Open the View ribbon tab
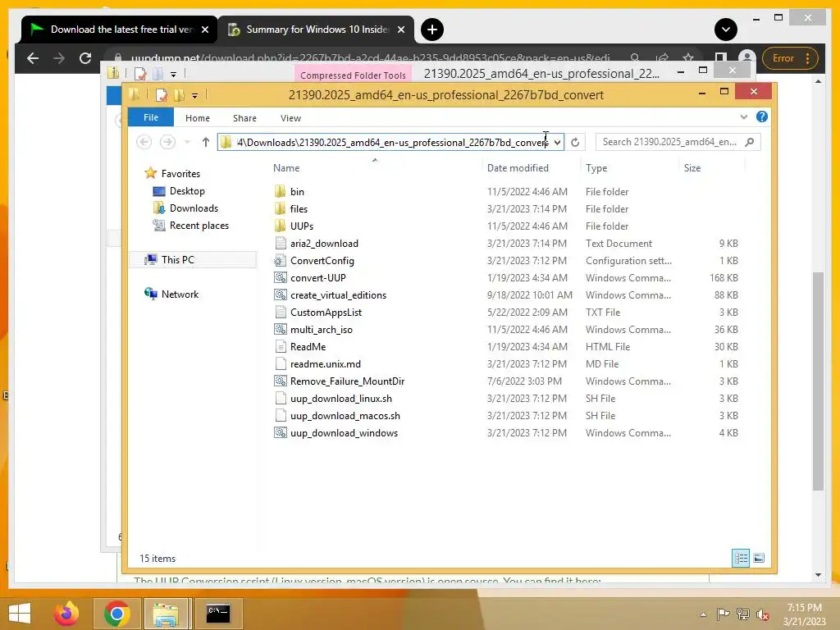840x630 pixels. 290,118
